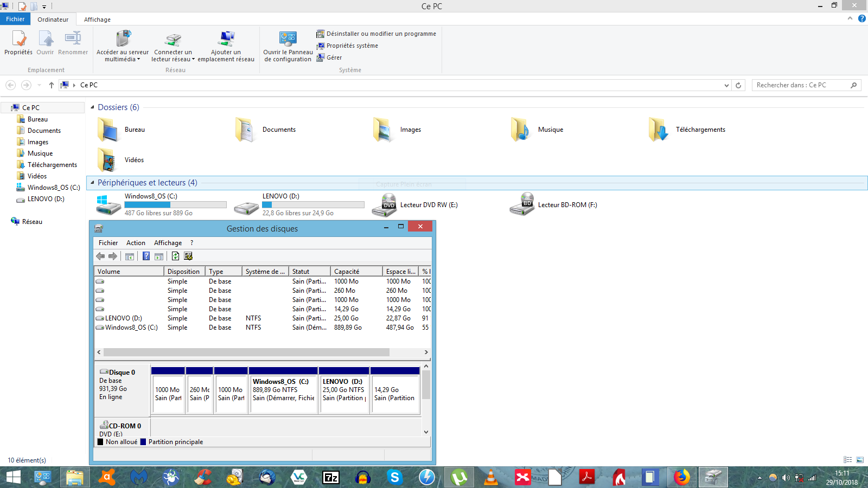Select Lecteur BD-ROM (F:)
The width and height of the screenshot is (868, 488).
(x=553, y=205)
